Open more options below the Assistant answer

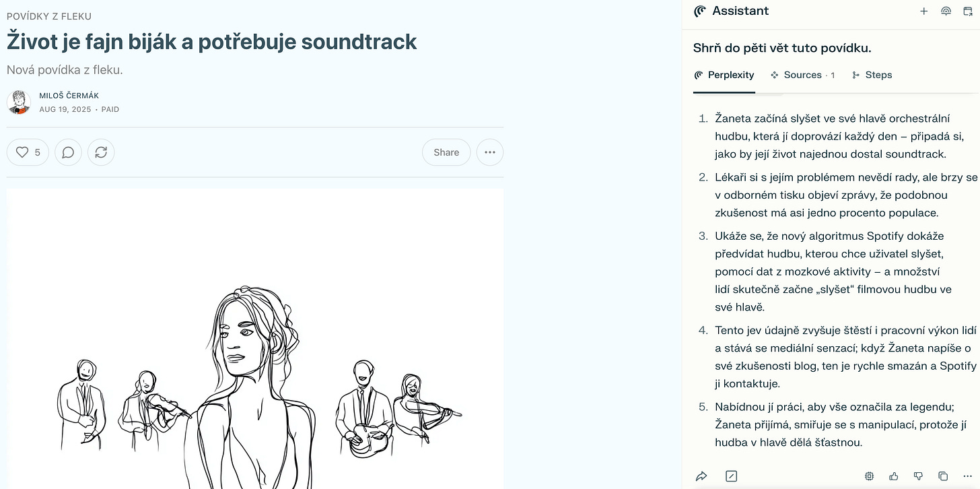tap(967, 476)
